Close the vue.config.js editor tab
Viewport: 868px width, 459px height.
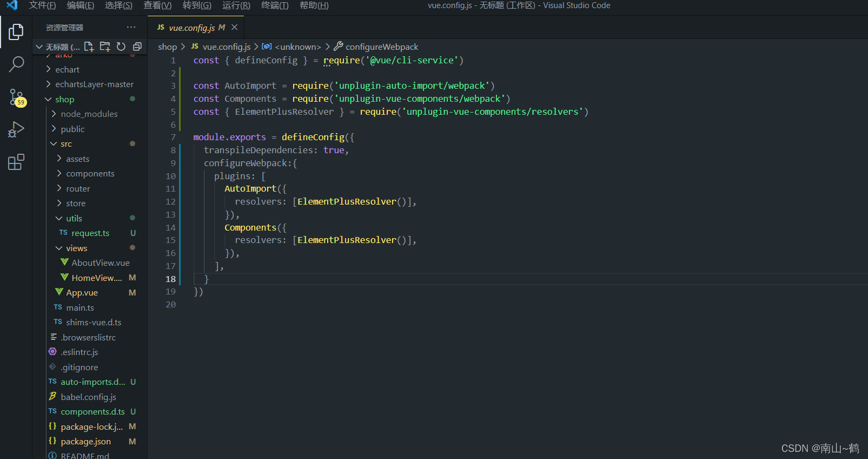[x=234, y=27]
